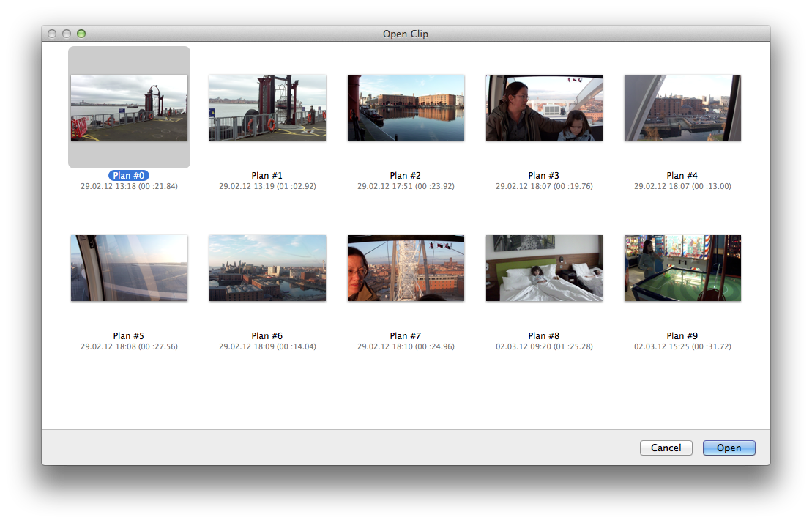Click the Cancel button
Viewport: 812px width, 523px height.
coord(666,448)
